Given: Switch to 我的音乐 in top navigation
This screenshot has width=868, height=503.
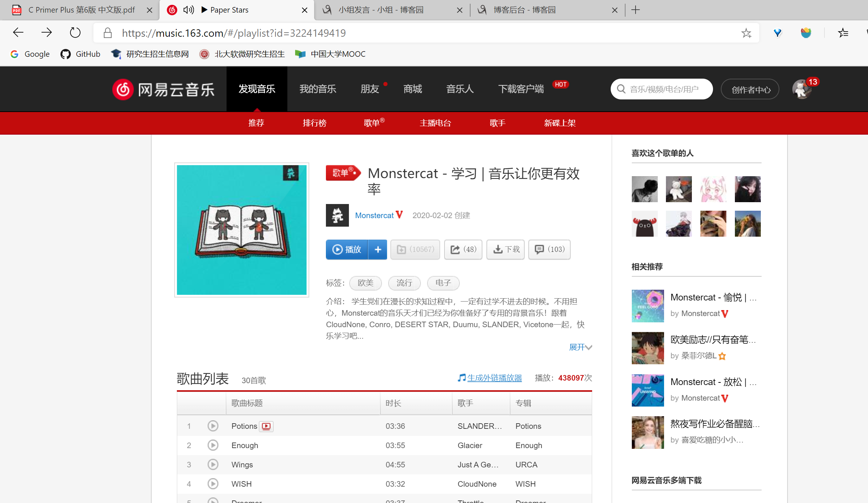Looking at the screenshot, I should [318, 89].
